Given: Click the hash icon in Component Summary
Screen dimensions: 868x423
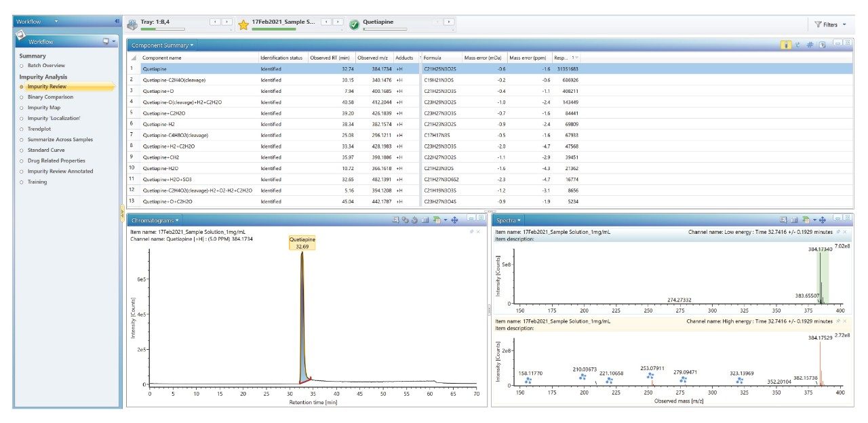Looking at the screenshot, I should 810,45.
